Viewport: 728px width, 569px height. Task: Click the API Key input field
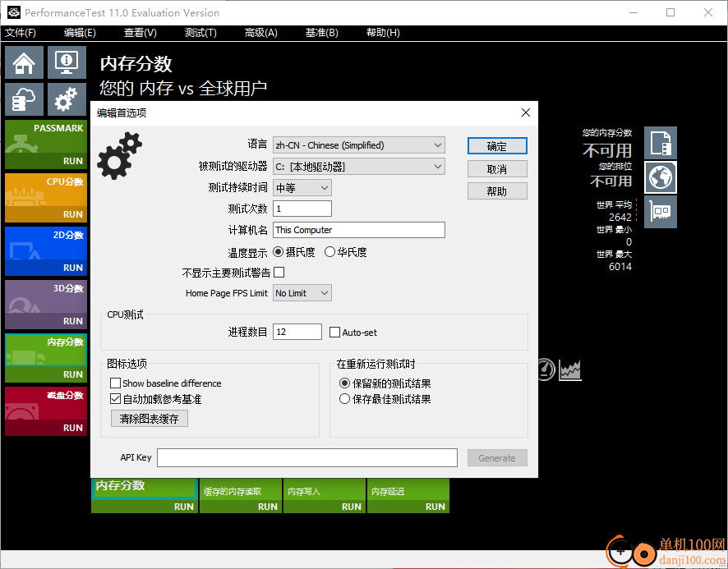pos(307,457)
